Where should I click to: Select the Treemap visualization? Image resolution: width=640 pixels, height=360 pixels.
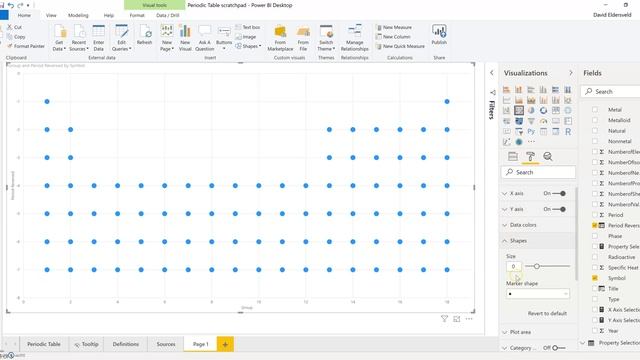[x=556, y=110]
